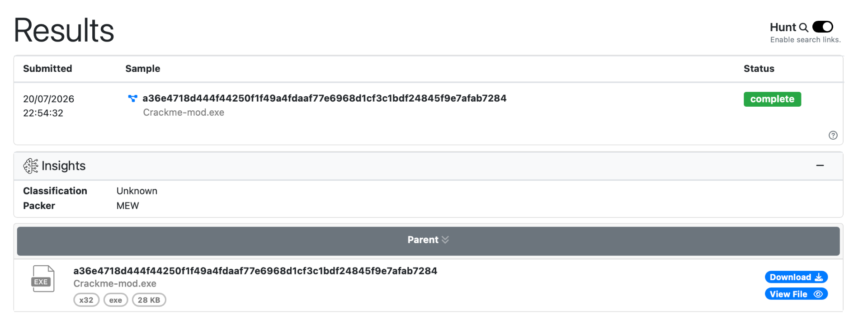Download the Crackme-mod.exe sample
Image resolution: width=868 pixels, height=334 pixels.
(796, 277)
